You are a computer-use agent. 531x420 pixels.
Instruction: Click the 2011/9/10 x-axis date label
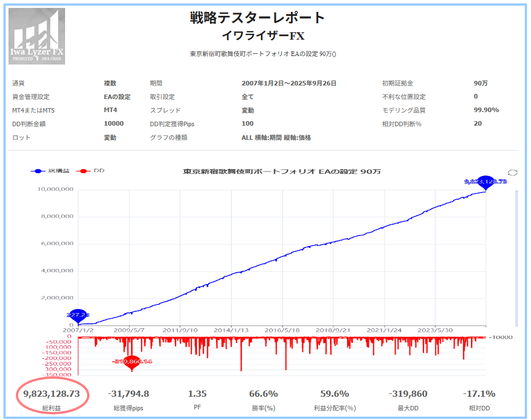181,329
